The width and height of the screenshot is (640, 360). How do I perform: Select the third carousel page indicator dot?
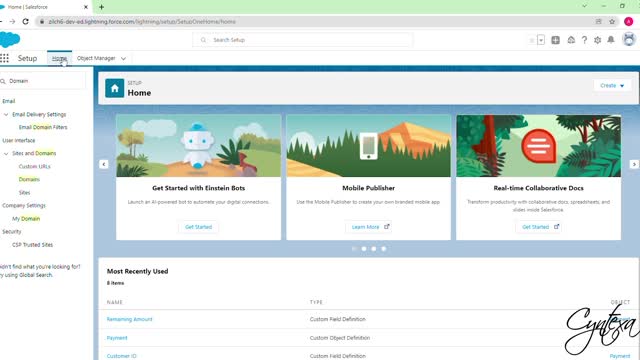point(373,249)
